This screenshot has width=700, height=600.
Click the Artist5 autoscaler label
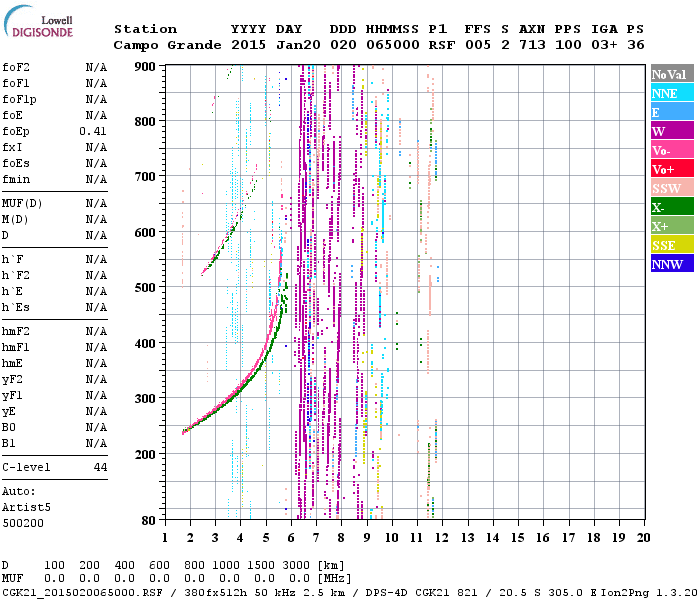(x=26, y=508)
